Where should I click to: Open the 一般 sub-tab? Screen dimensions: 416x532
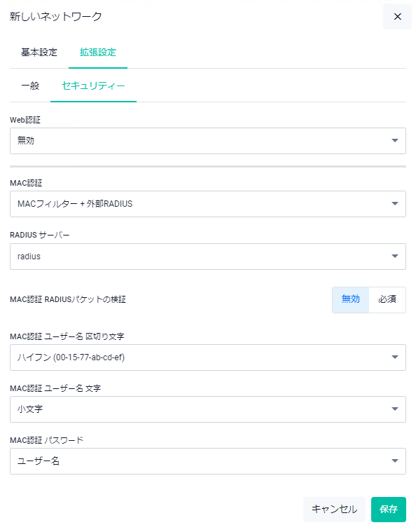tap(30, 86)
